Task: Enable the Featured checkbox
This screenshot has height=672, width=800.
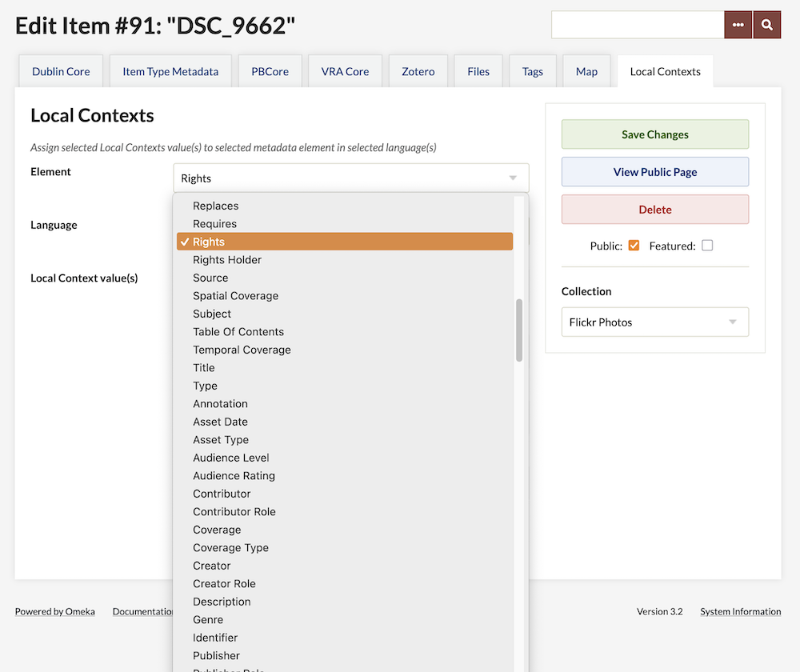Action: [706, 246]
